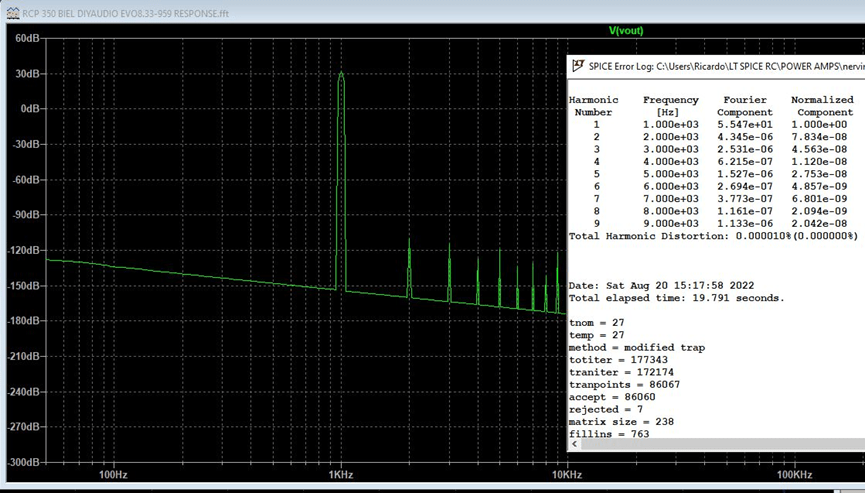Image resolution: width=865 pixels, height=493 pixels.
Task: Click the 100KHz horizontal axis label
Action: (794, 474)
